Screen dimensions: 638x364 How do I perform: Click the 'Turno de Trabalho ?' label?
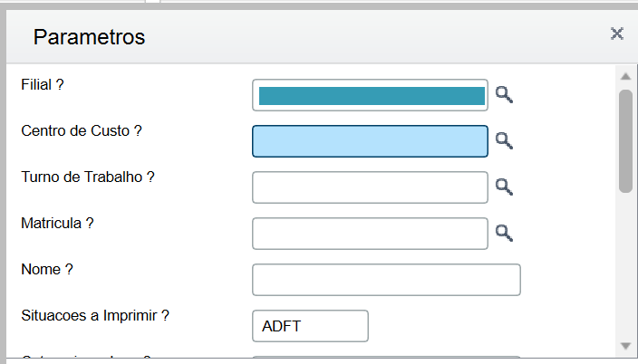coord(88,177)
